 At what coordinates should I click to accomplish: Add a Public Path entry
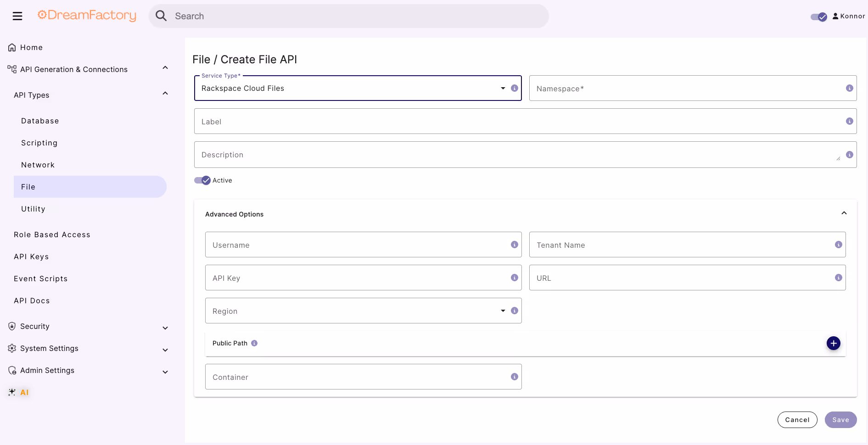[834, 343]
